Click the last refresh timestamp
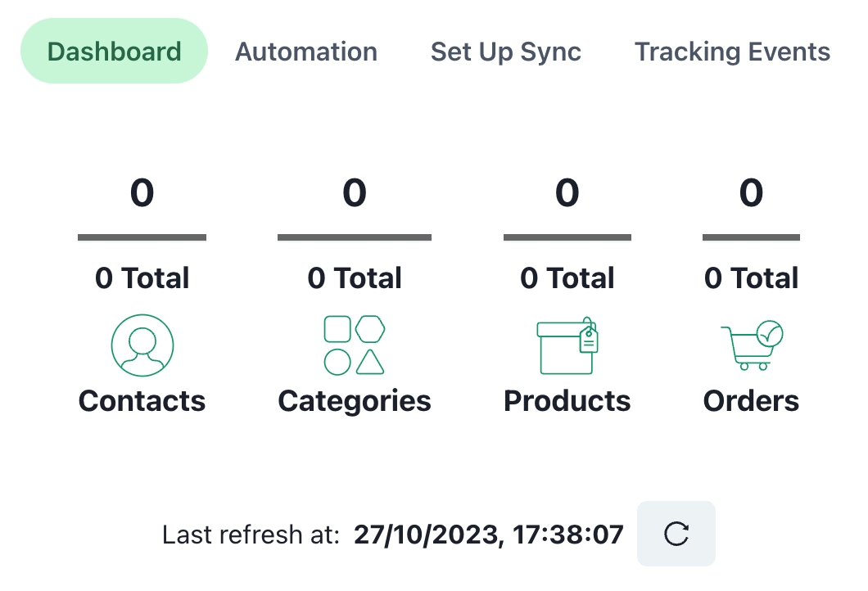 click(x=489, y=535)
